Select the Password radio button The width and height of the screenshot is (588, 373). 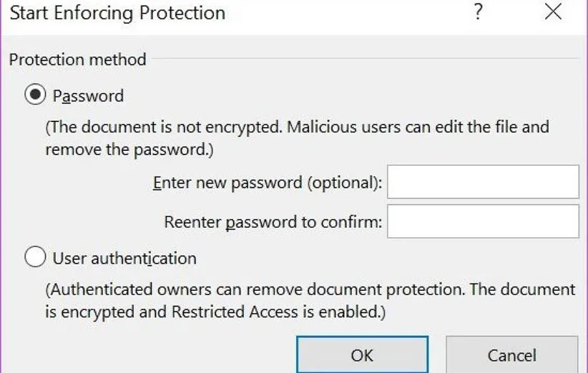tap(35, 95)
